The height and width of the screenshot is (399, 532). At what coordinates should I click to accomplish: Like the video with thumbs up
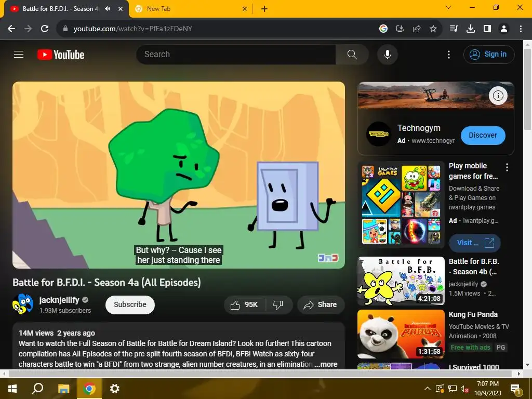tap(244, 304)
